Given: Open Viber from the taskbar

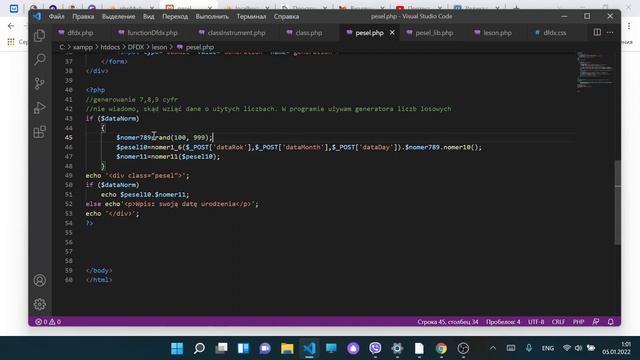Looking at the screenshot, I should [375, 348].
